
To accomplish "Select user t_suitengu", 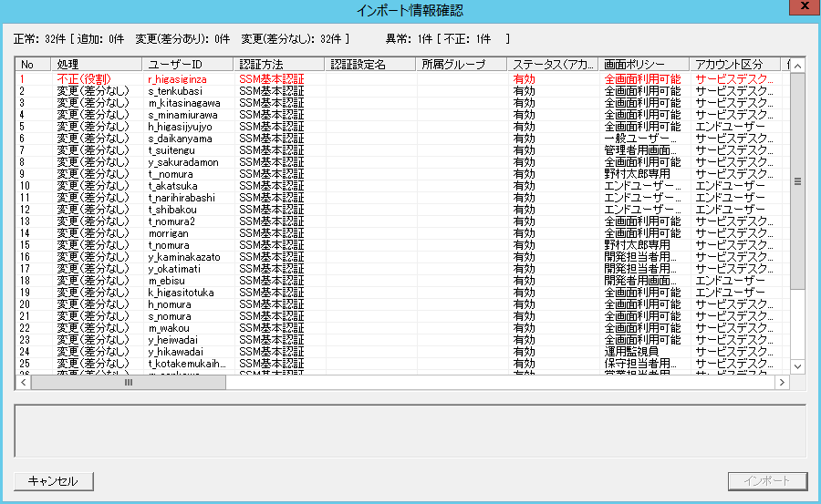I will point(171,150).
